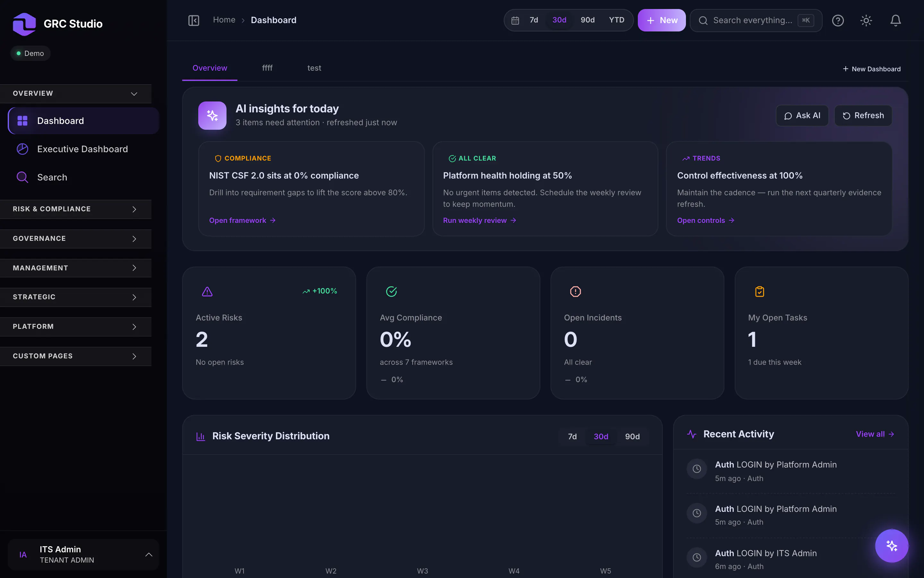Click the Demo environment badge
924x578 pixels.
30,54
